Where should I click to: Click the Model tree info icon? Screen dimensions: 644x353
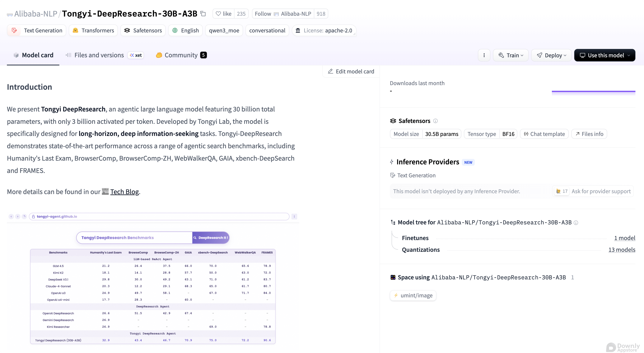[x=576, y=223]
